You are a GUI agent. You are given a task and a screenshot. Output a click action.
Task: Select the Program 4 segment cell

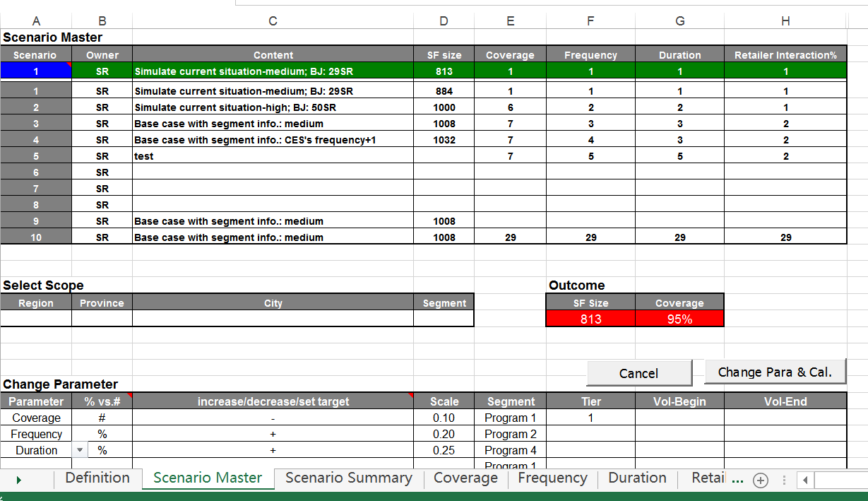[511, 450]
